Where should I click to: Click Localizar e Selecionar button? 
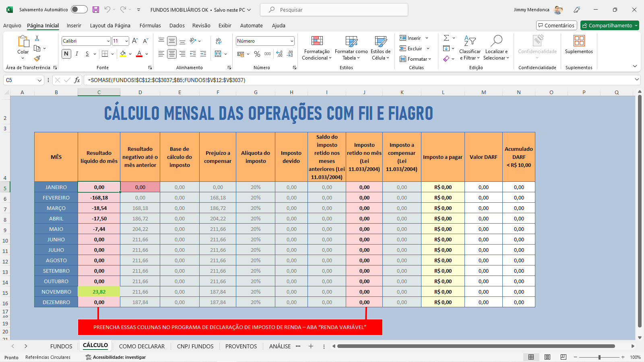(496, 47)
